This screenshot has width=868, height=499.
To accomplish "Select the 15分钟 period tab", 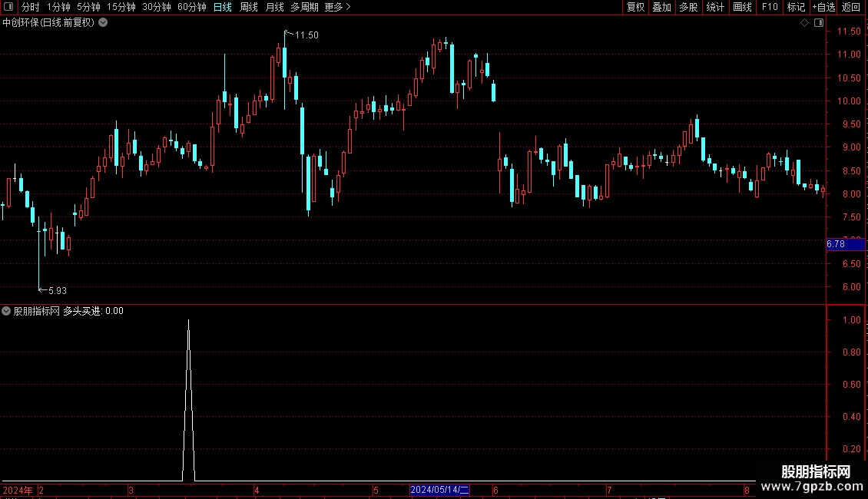I will click(121, 7).
